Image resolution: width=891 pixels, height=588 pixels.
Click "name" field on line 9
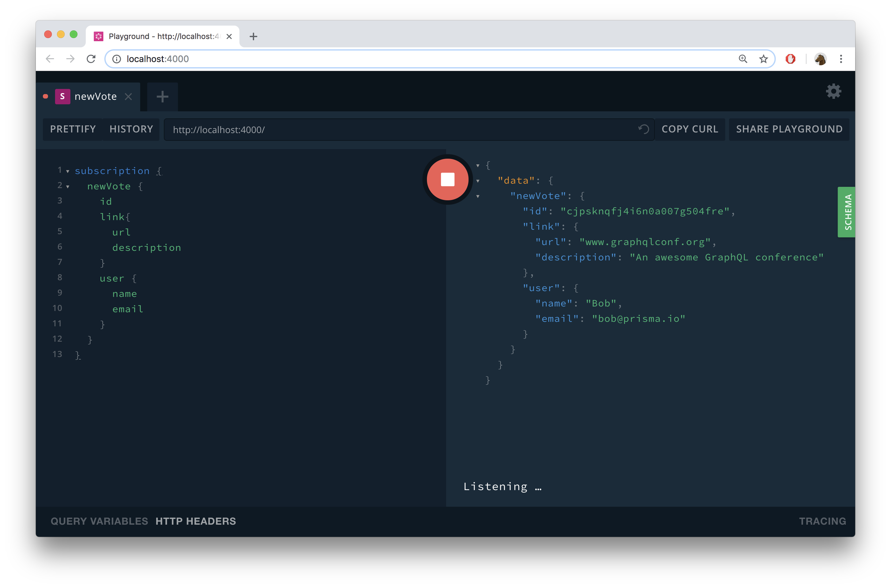pyautogui.click(x=125, y=294)
